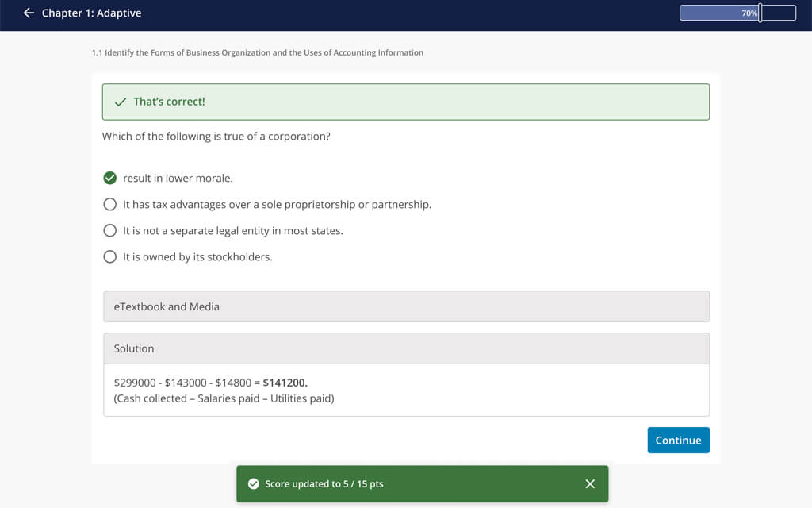812x508 pixels.
Task: Click the Solution header label
Action: tap(134, 348)
